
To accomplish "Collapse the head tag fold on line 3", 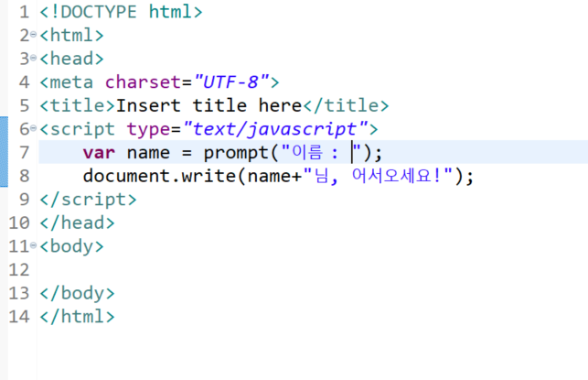I will pyautogui.click(x=33, y=59).
